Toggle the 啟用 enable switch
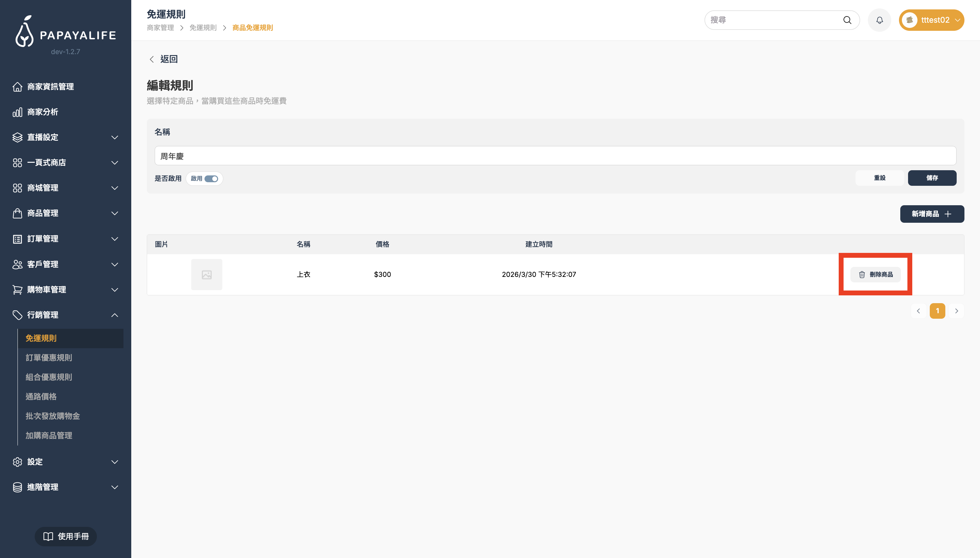This screenshot has height=558, width=980. click(x=211, y=179)
